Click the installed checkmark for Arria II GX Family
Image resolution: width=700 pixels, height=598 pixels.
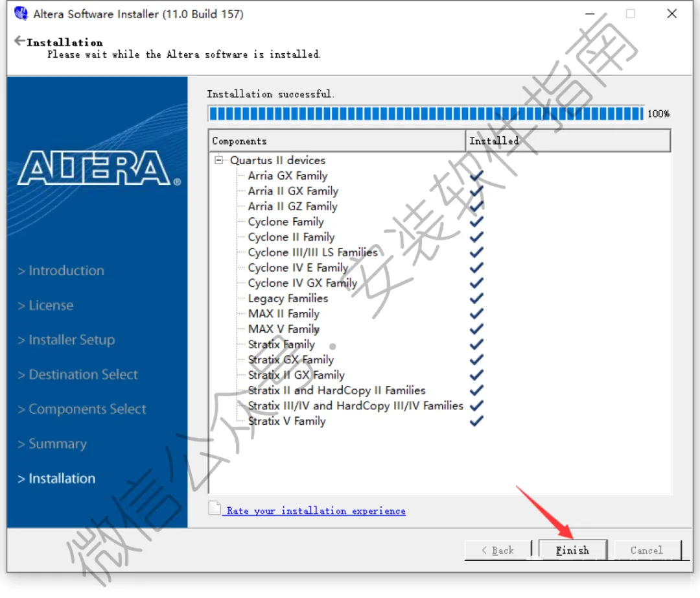(x=477, y=191)
